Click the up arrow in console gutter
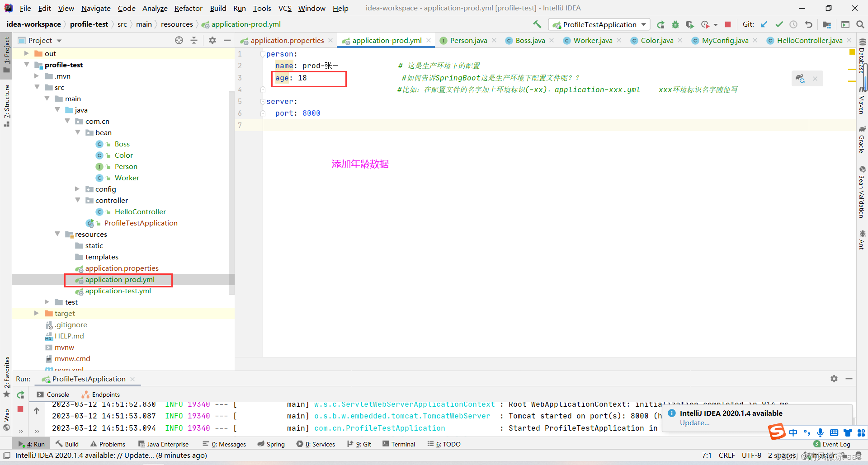Screen dimensions: 868x465 point(37,410)
